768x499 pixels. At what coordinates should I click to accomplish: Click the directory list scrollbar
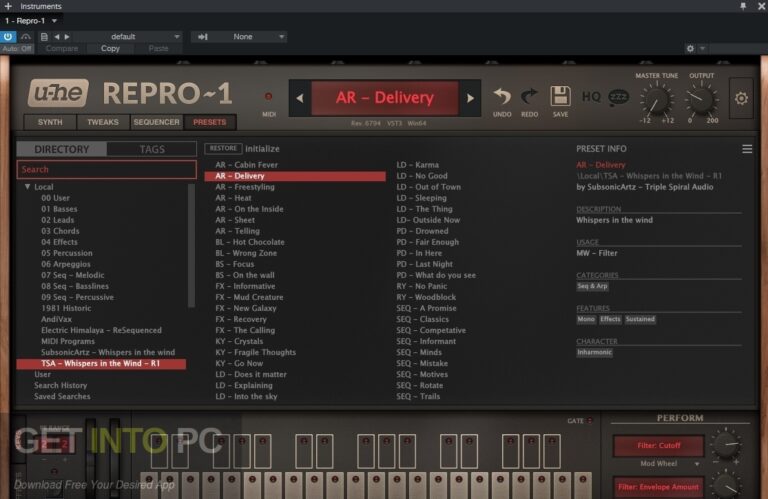192,245
